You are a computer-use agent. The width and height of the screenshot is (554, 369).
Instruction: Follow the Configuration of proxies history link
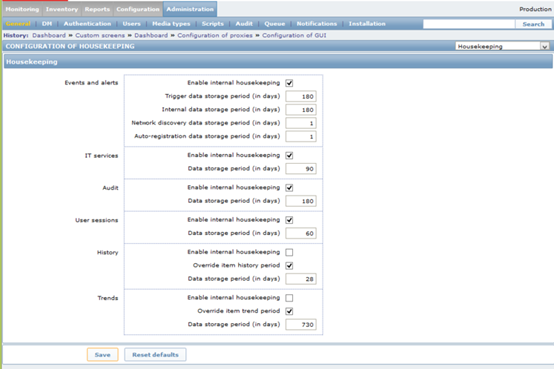tap(215, 35)
